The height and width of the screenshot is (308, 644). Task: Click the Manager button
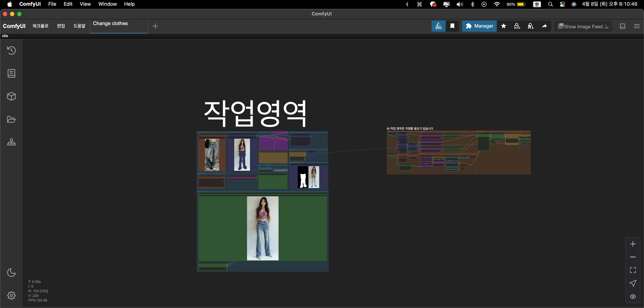tap(479, 26)
